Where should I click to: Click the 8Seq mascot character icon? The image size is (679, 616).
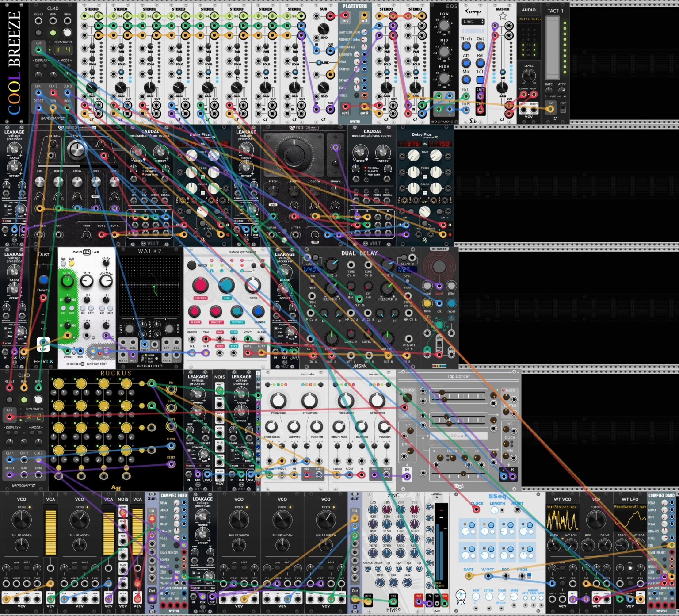[x=461, y=597]
